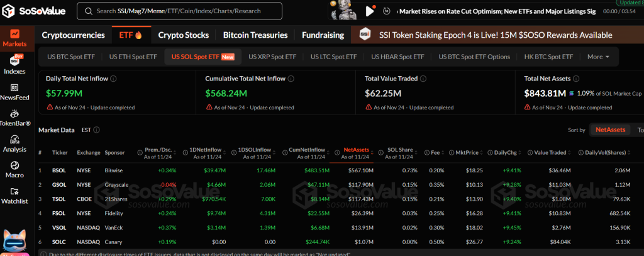The height and width of the screenshot is (256, 644).
Task: Open the TokenBar sidebar icon
Action: pos(14,117)
